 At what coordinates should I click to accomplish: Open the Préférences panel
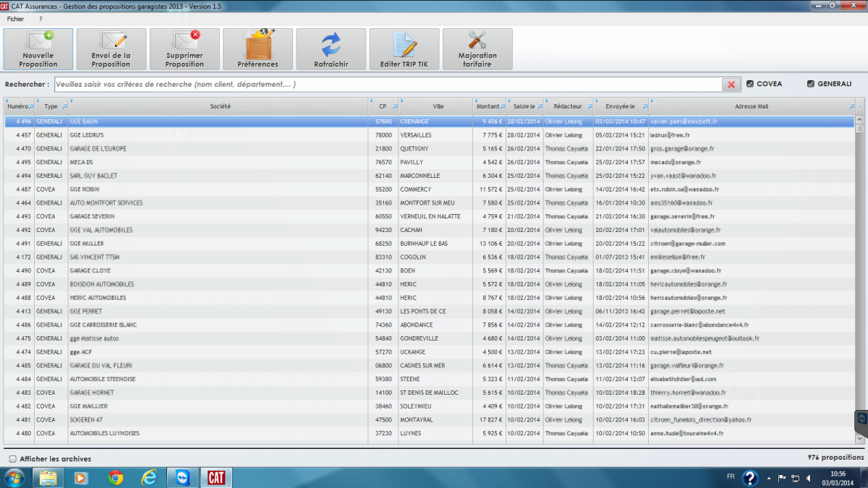pyautogui.click(x=258, y=49)
